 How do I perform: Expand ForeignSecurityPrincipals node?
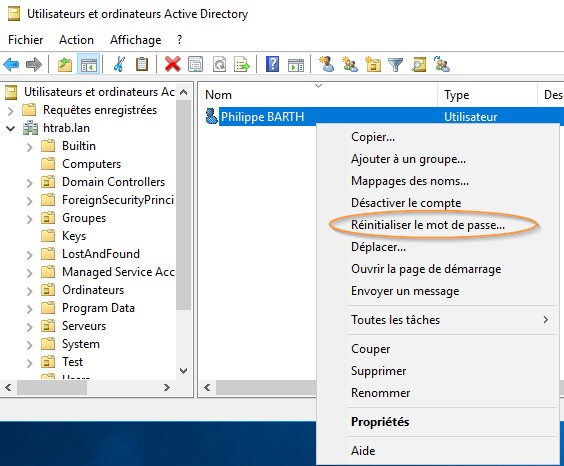[30, 201]
